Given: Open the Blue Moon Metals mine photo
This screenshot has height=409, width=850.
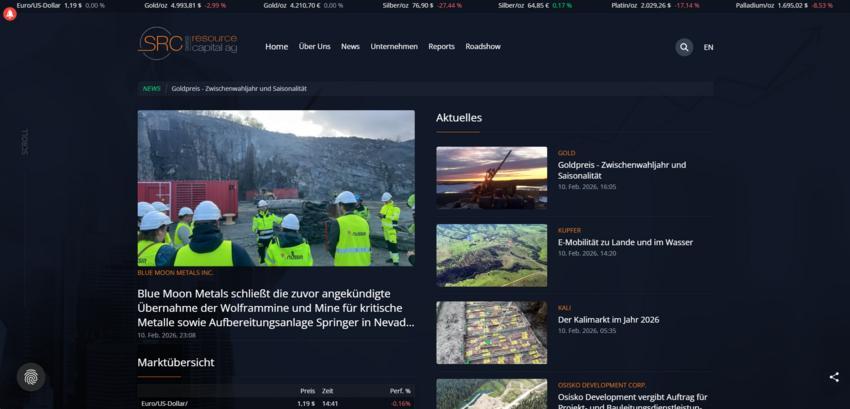Looking at the screenshot, I should pyautogui.click(x=276, y=187).
